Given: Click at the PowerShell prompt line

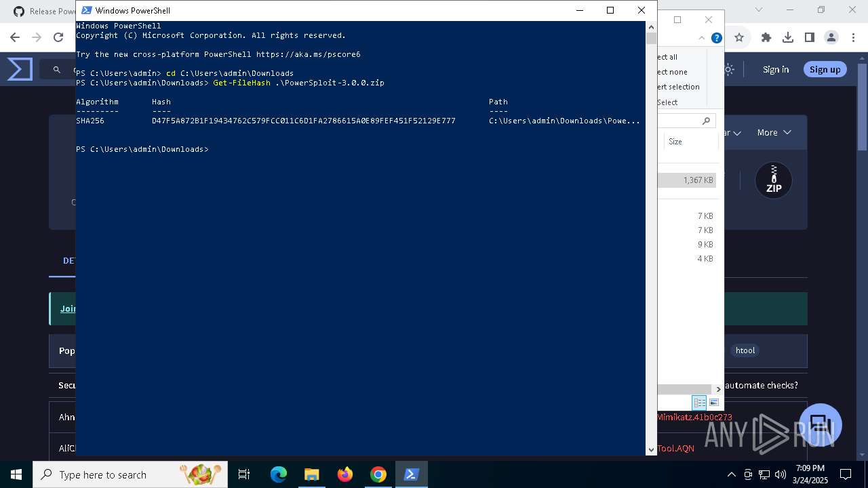Looking at the screenshot, I should coord(142,149).
